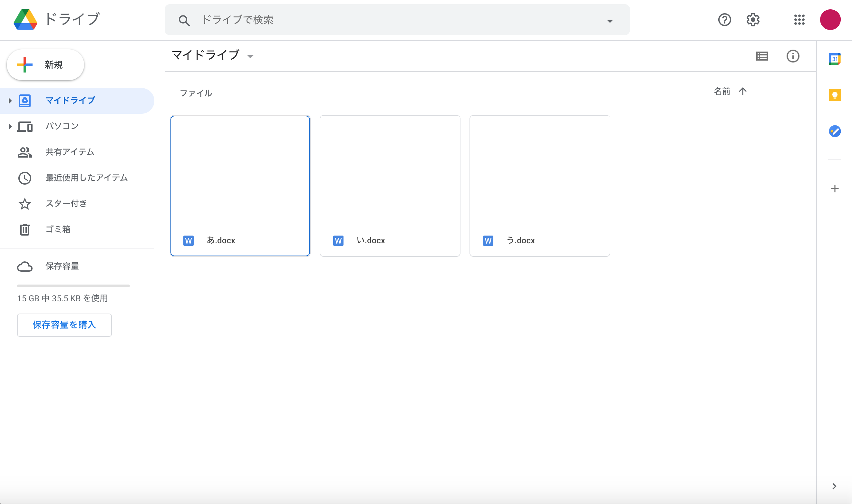Open search options dropdown arrow

coord(610,21)
